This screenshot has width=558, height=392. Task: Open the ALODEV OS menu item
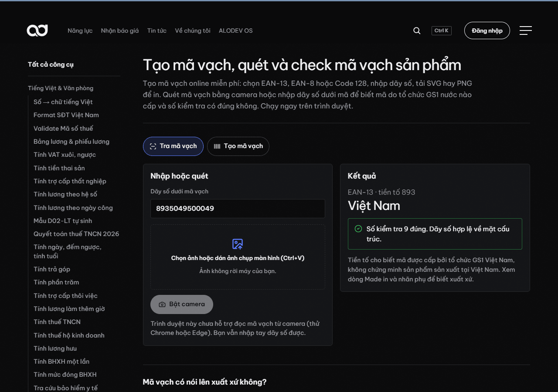click(x=236, y=30)
